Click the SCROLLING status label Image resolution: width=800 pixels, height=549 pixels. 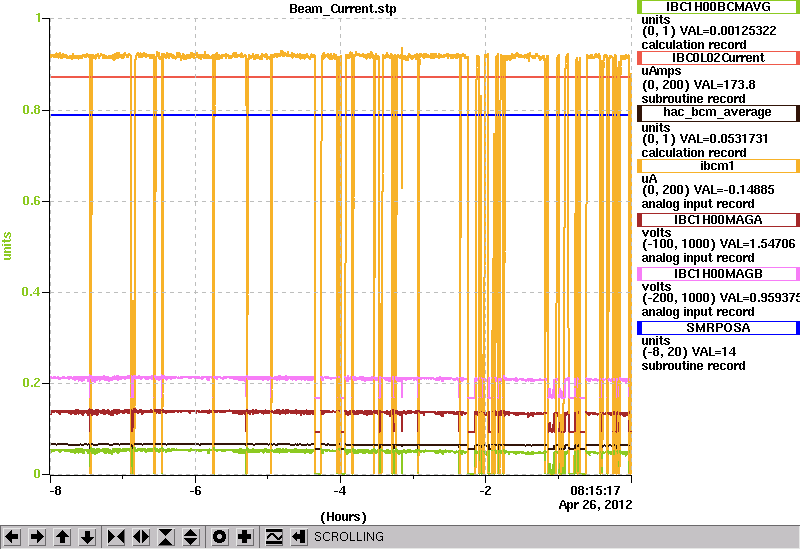pos(349,537)
